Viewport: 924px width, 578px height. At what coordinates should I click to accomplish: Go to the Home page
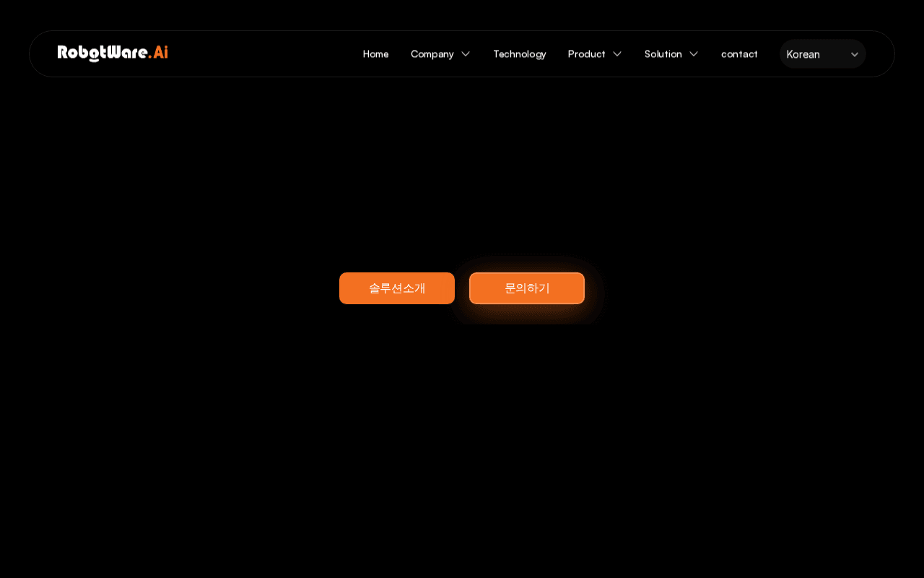[375, 54]
